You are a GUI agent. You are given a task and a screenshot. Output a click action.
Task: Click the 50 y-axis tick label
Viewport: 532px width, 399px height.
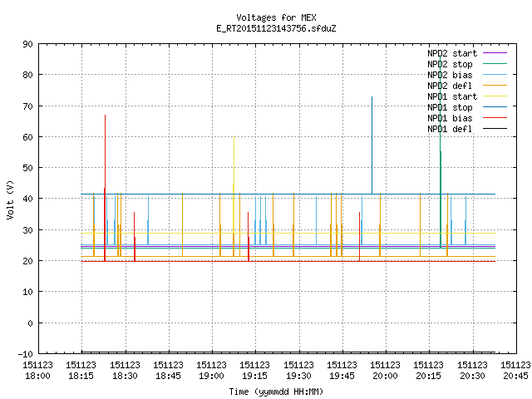point(27,168)
